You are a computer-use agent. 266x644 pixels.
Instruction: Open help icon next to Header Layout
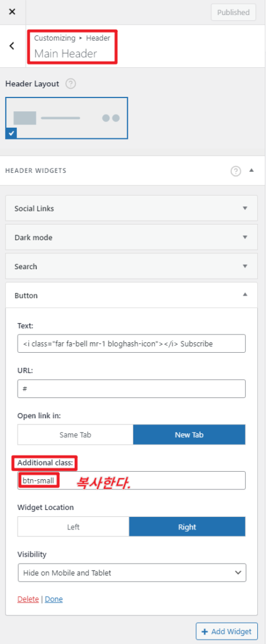coord(71,84)
